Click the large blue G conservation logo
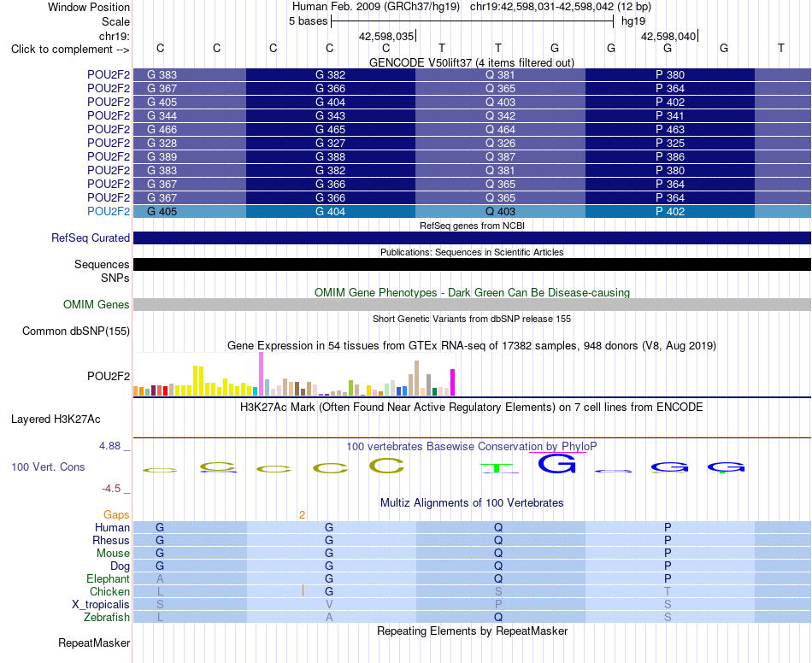 coord(557,463)
